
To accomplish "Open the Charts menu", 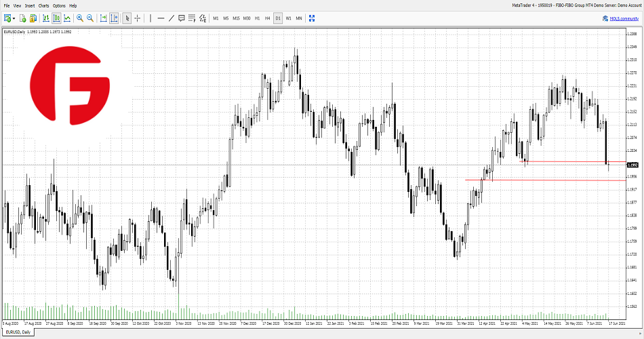I will pos(43,5).
